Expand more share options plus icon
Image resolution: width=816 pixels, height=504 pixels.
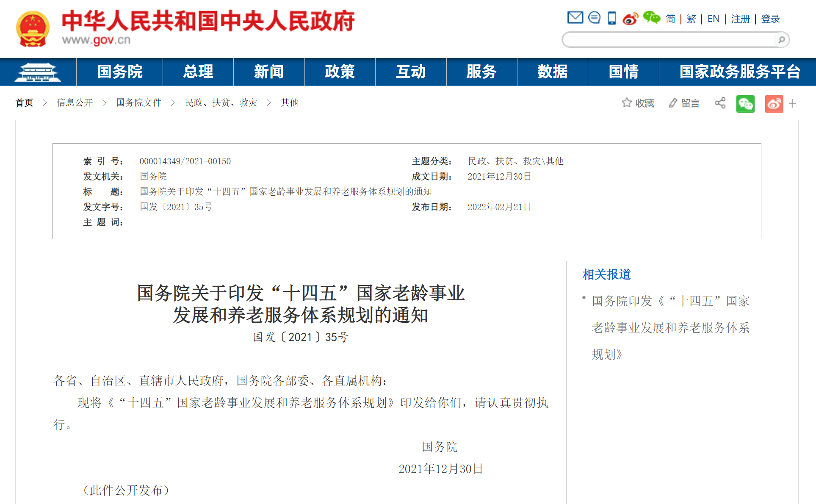792,104
